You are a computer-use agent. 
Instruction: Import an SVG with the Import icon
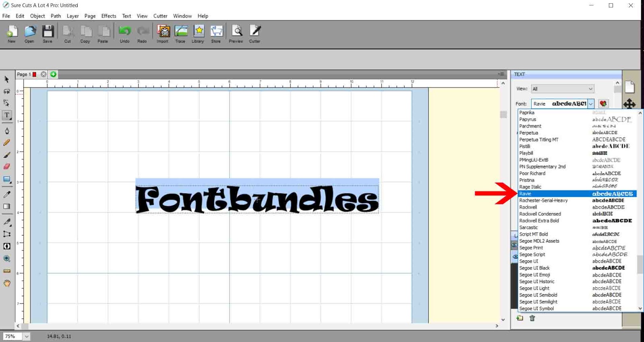(163, 33)
